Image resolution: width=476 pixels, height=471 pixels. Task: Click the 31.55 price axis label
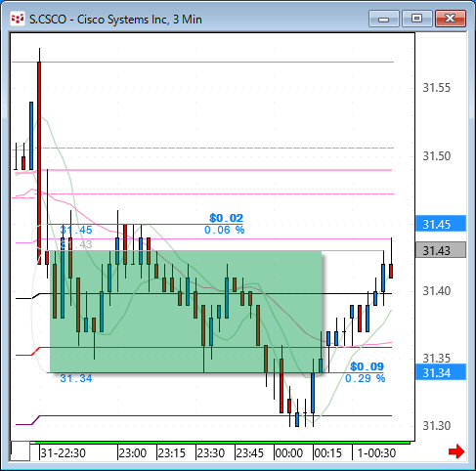point(436,88)
